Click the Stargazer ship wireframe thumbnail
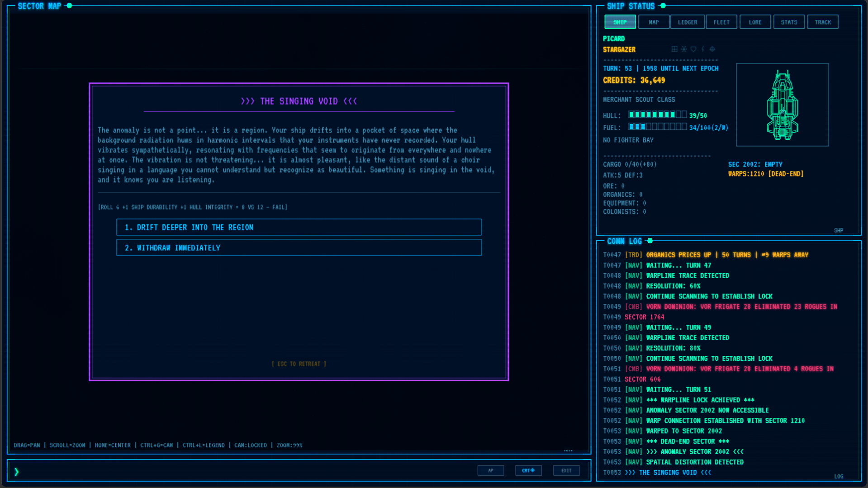This screenshot has width=868, height=488. (782, 105)
